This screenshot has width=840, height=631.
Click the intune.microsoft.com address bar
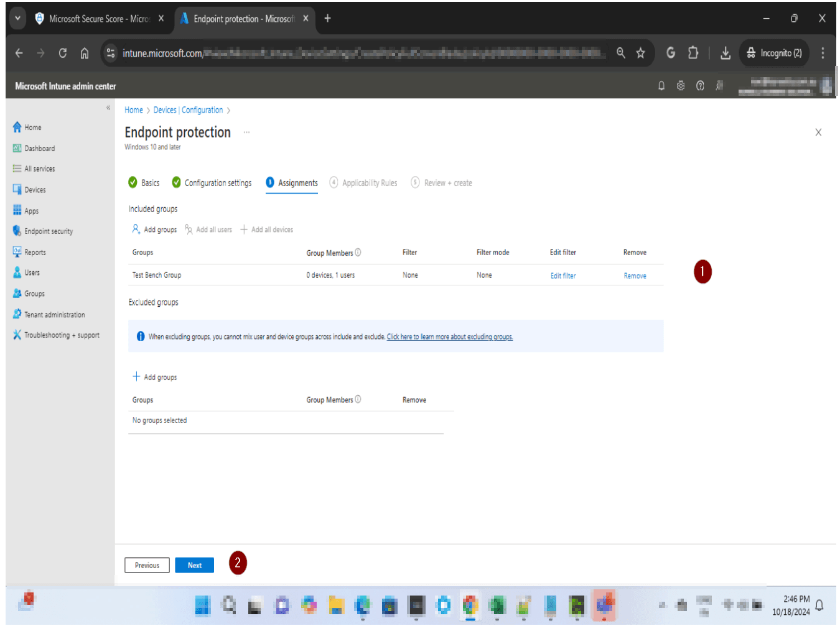pyautogui.click(x=364, y=54)
